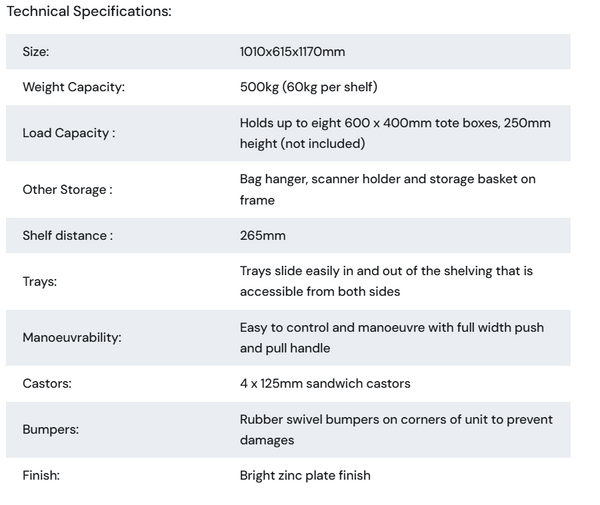Select the Bright zinc plate finish text
This screenshot has width=600, height=505.
(305, 475)
